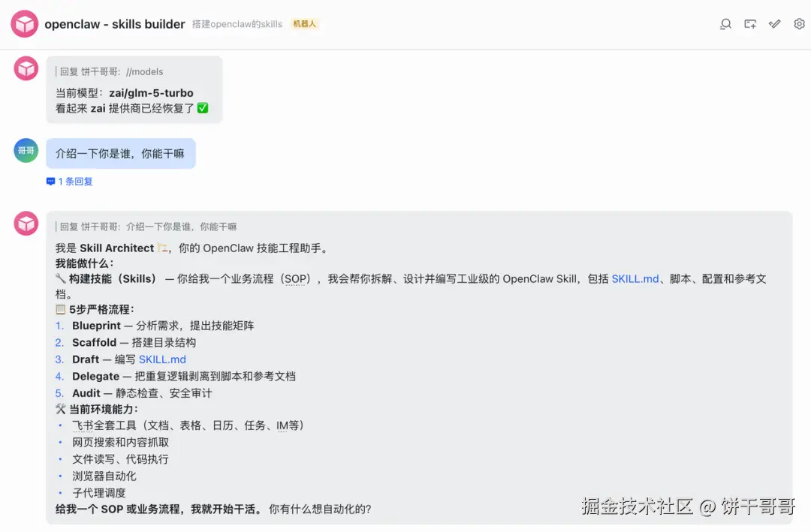811x532 pixels.
Task: Click the openclaw bot avatar in header
Action: click(24, 24)
